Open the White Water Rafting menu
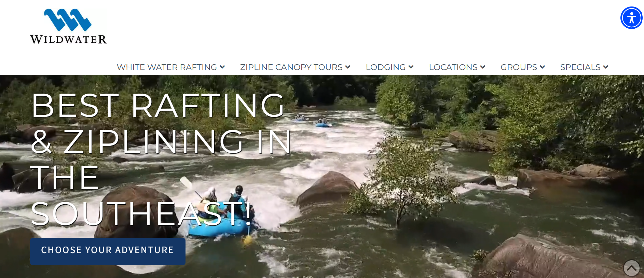This screenshot has width=644, height=278. point(167,67)
